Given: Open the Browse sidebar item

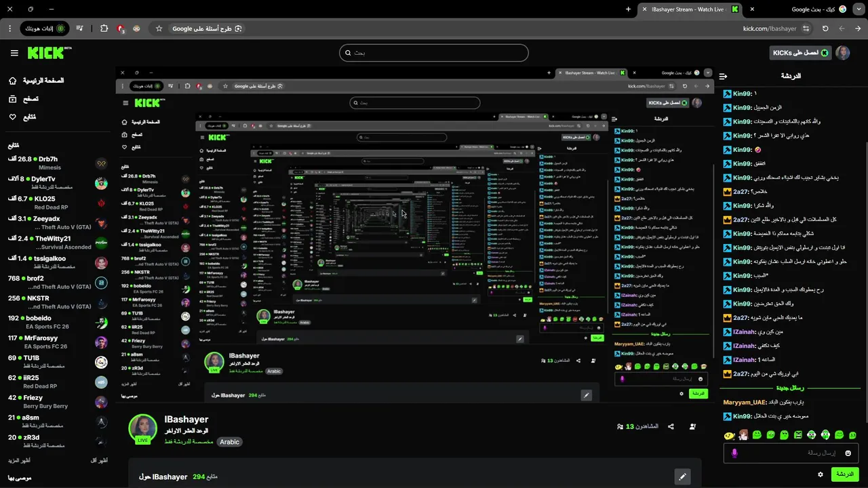Looking at the screenshot, I should click(x=24, y=99).
